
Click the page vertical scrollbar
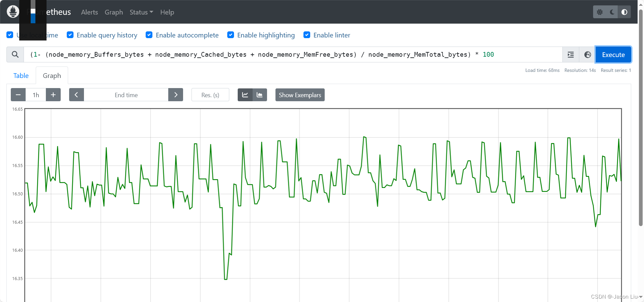click(x=641, y=118)
